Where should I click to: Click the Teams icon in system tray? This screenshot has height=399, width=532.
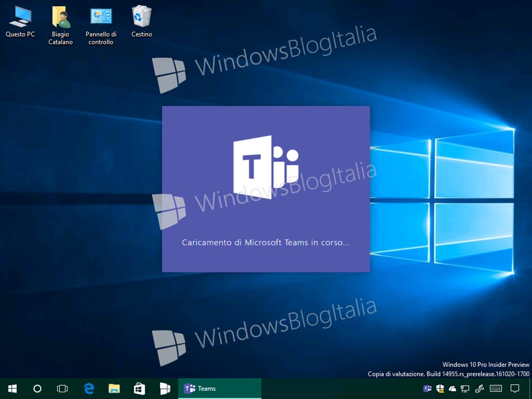tap(427, 388)
